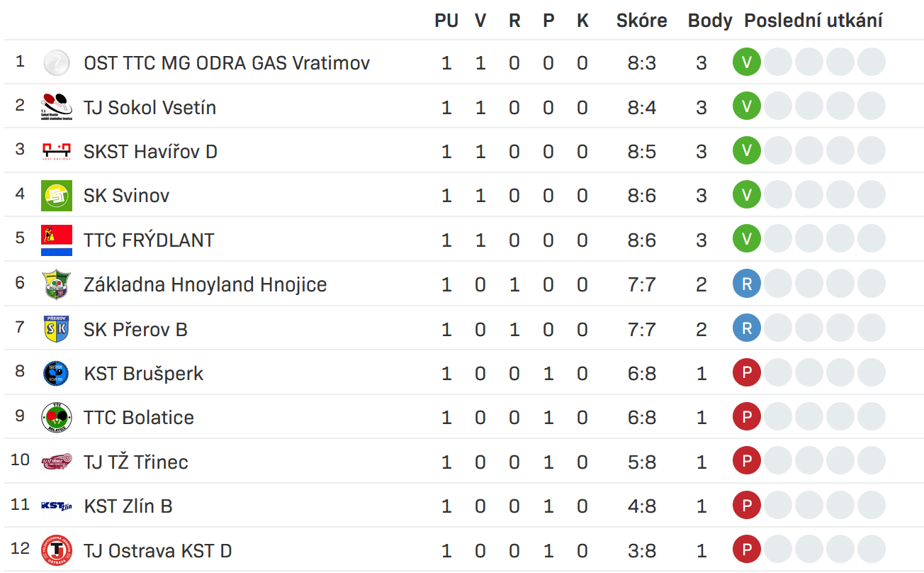Click the green V badge for Vratimov
Screen dimensions: 924x573
coord(746,62)
